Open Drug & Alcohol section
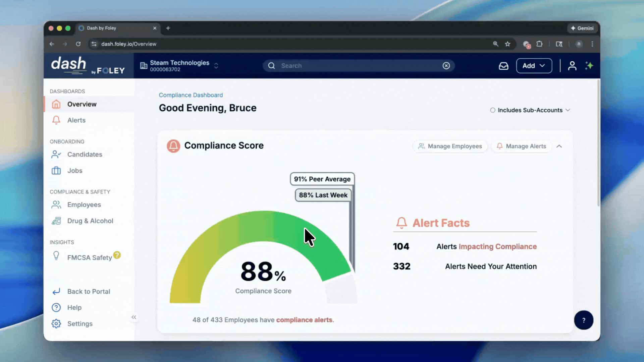This screenshot has width=644, height=362. point(90,221)
